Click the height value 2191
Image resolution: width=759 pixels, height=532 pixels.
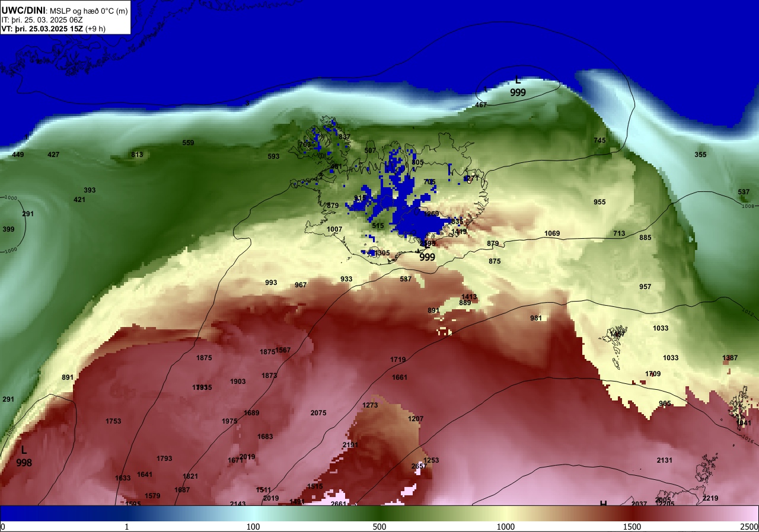[350, 445]
